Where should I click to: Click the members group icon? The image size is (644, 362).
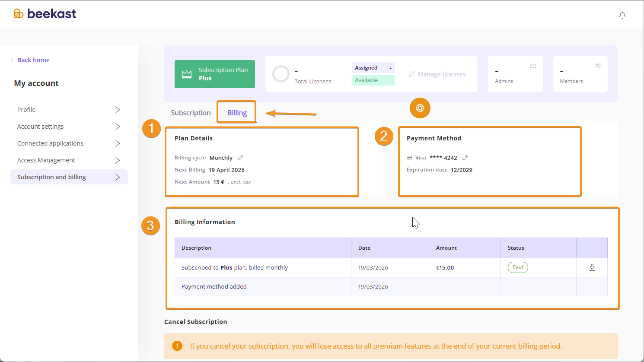pos(598,66)
